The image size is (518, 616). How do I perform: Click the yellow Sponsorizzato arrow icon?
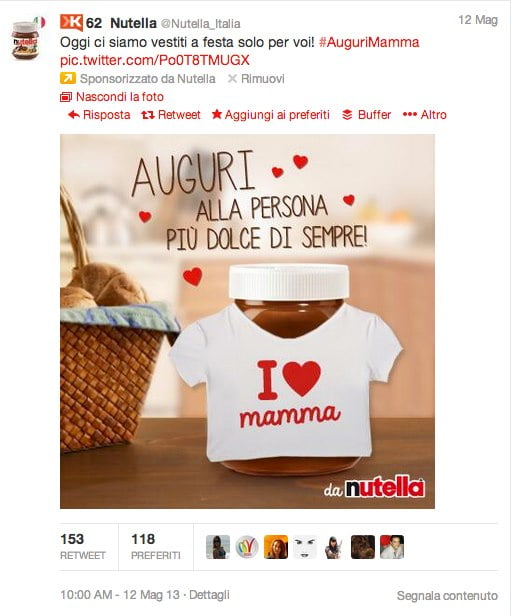pos(68,79)
